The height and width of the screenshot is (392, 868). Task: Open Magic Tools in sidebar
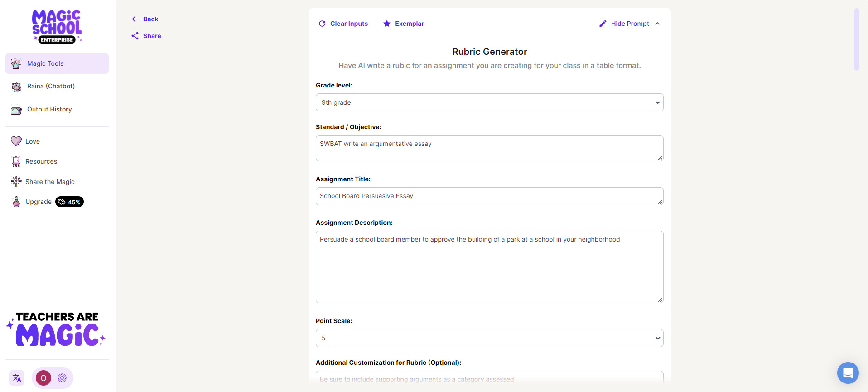pyautogui.click(x=57, y=63)
